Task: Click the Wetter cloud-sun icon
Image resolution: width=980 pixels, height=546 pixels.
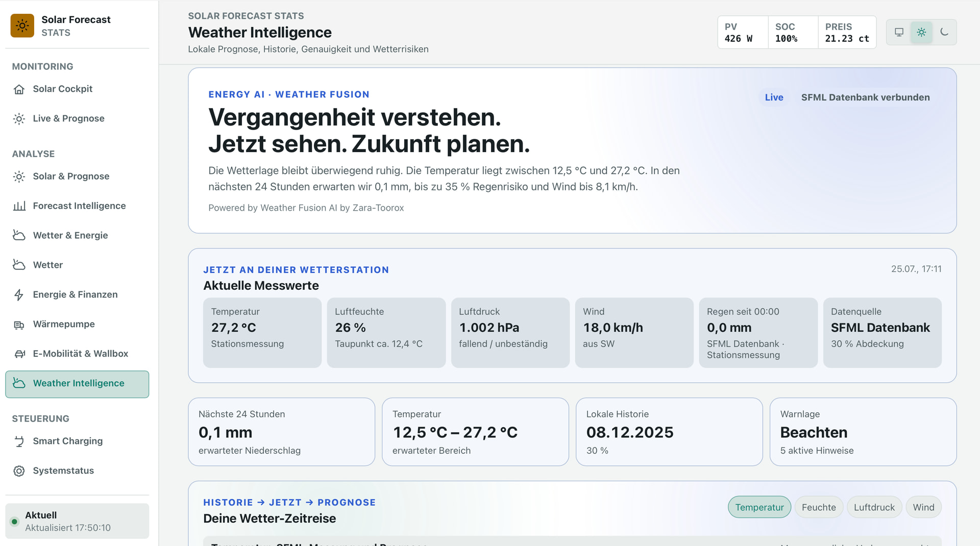Action: [x=19, y=265]
